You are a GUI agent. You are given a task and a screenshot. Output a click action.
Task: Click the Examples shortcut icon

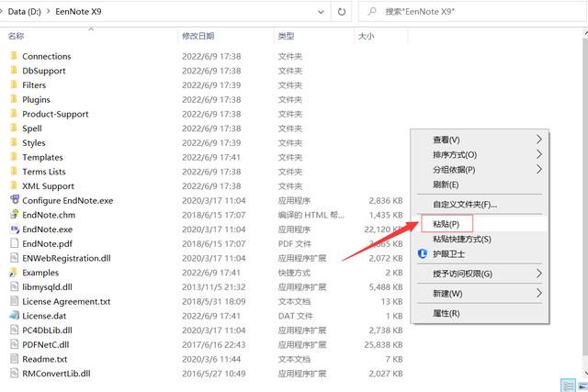[14, 273]
